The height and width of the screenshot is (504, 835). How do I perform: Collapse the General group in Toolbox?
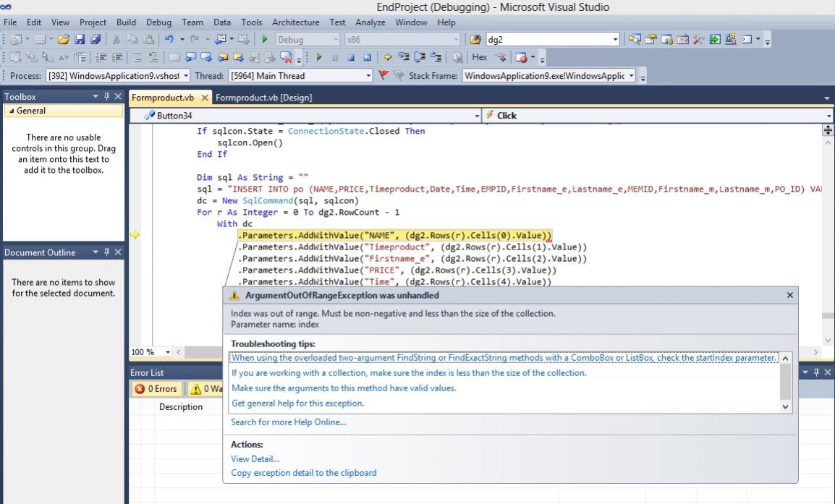(x=10, y=111)
